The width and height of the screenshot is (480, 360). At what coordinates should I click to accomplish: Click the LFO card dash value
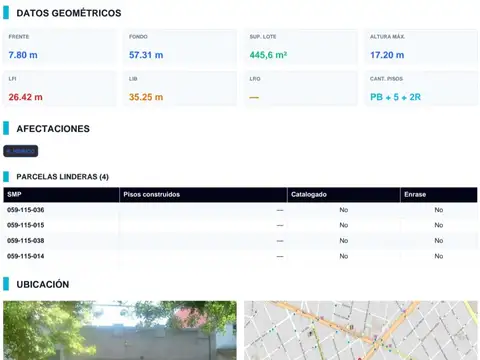tap(254, 98)
